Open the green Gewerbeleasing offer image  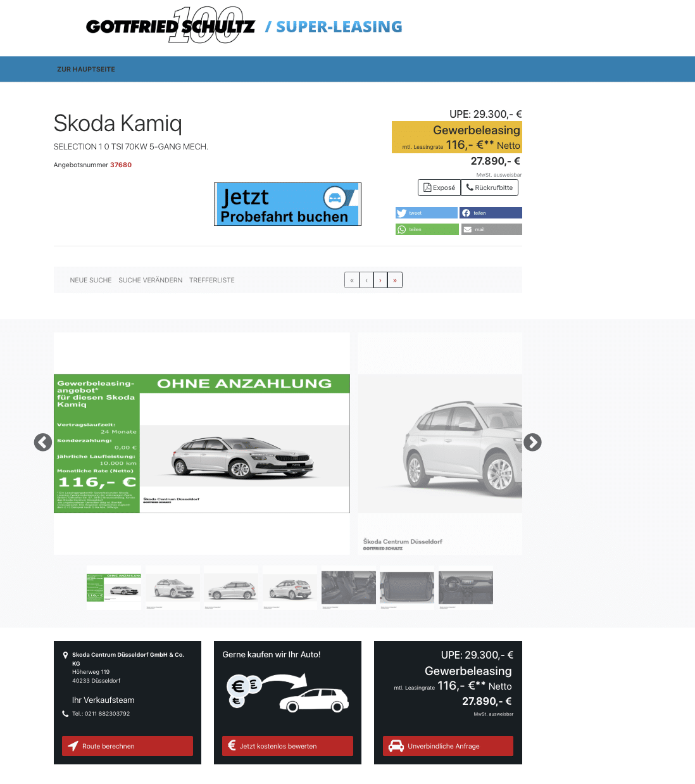point(202,443)
